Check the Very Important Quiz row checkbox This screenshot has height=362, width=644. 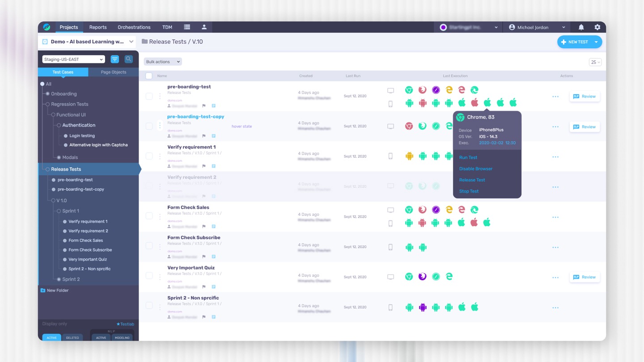pos(149,276)
